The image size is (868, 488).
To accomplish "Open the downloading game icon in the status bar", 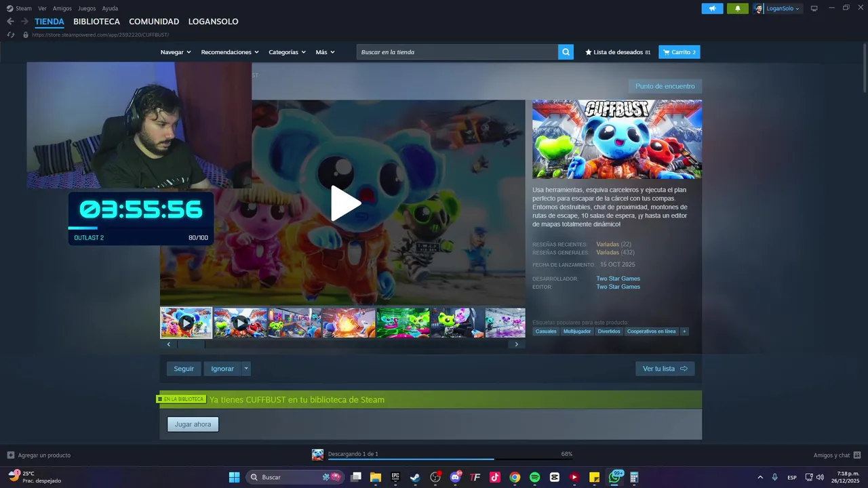I will [x=317, y=455].
